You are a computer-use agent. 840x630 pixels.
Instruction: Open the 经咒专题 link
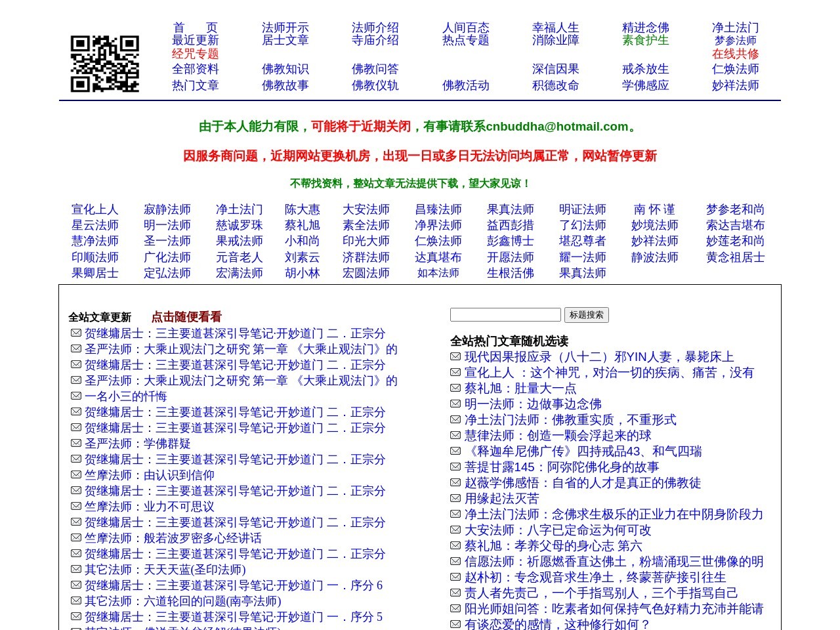tap(194, 54)
